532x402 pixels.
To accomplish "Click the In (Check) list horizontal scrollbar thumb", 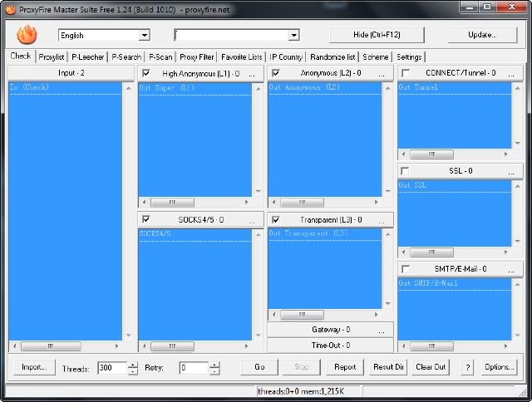I will pos(51,346).
